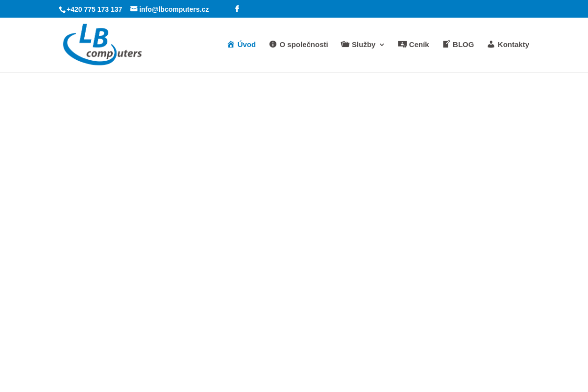Open the info@lbcomputers.cz email link

point(174,9)
